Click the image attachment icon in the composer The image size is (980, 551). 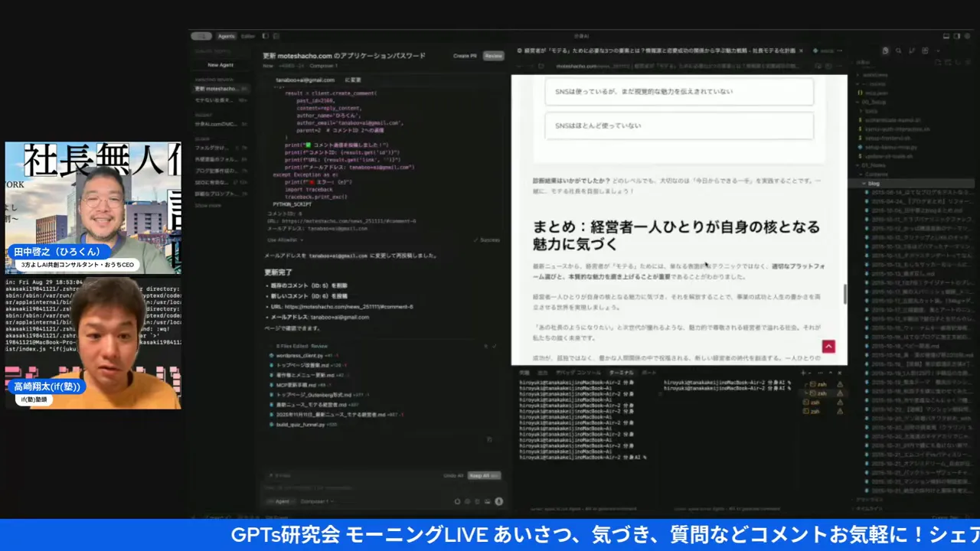click(x=488, y=501)
